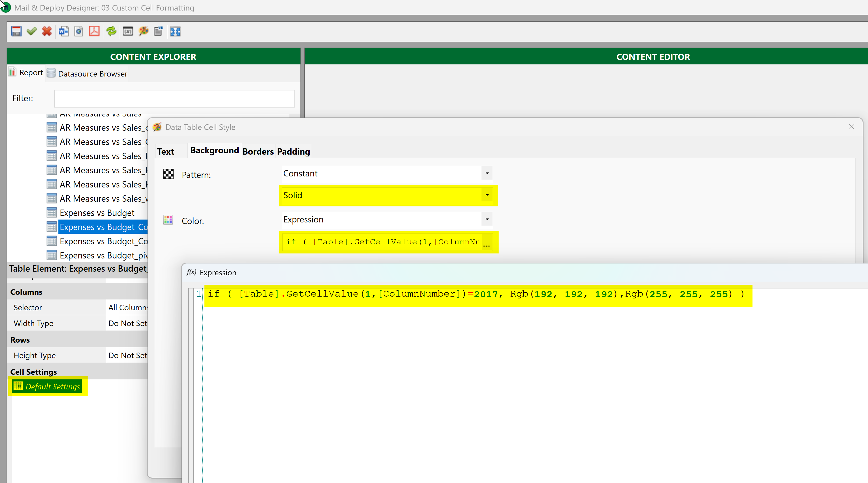Select Default Settings under Cell Settings

(x=53, y=386)
